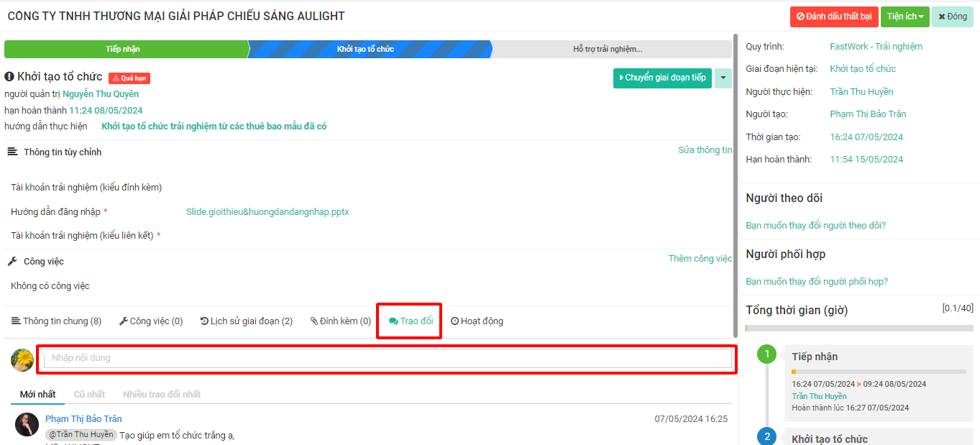
Task: Switch to Lịch sử giai đoạn tab
Action: (247, 321)
